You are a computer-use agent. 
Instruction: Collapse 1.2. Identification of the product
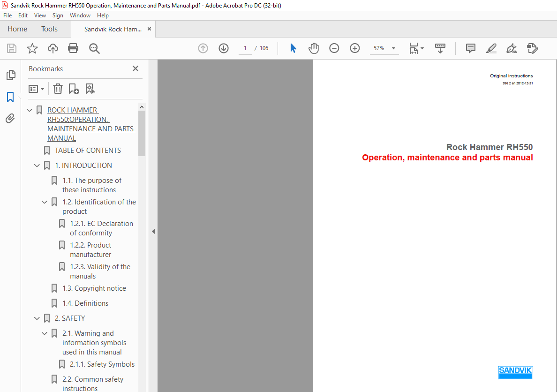coord(45,202)
